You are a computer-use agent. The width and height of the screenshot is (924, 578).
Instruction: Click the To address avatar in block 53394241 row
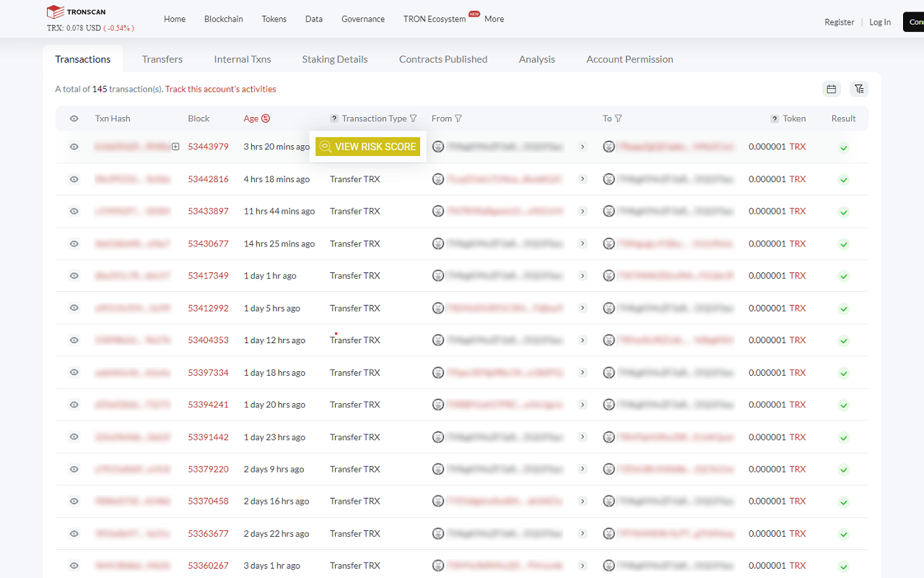609,405
